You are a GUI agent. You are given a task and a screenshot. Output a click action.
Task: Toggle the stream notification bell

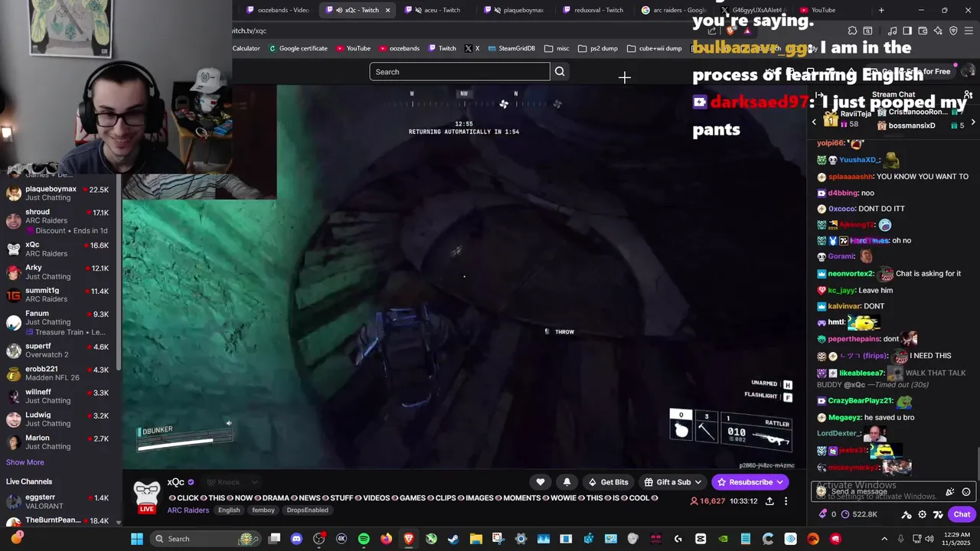coord(567,482)
